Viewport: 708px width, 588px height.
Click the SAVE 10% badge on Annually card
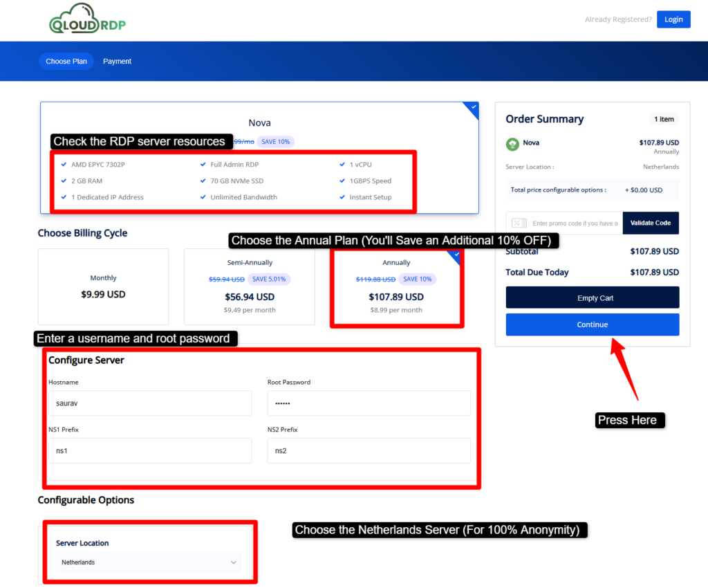click(417, 279)
